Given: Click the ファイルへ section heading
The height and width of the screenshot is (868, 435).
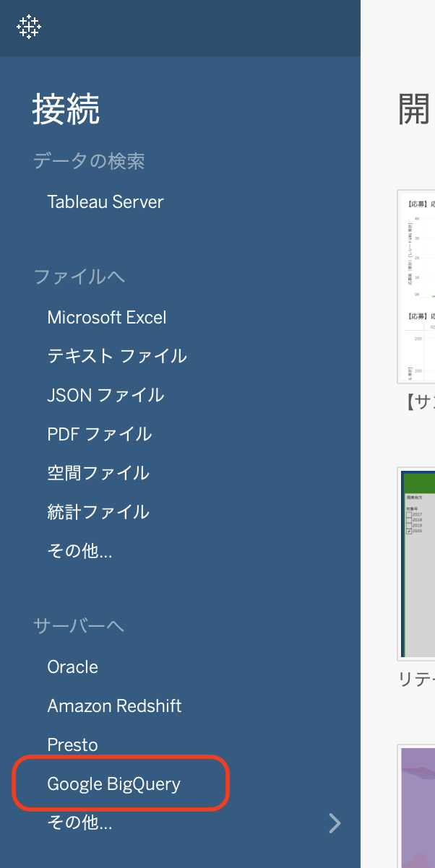Looking at the screenshot, I should (79, 277).
